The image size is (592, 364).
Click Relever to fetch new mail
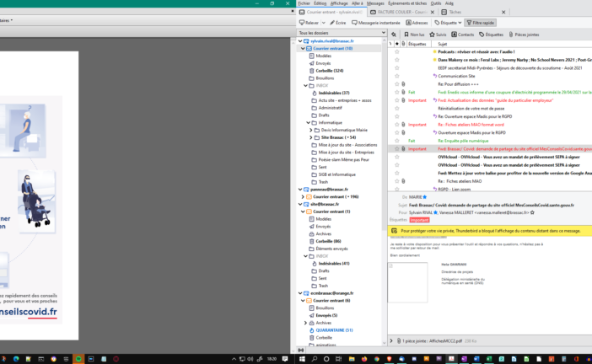[x=309, y=23]
